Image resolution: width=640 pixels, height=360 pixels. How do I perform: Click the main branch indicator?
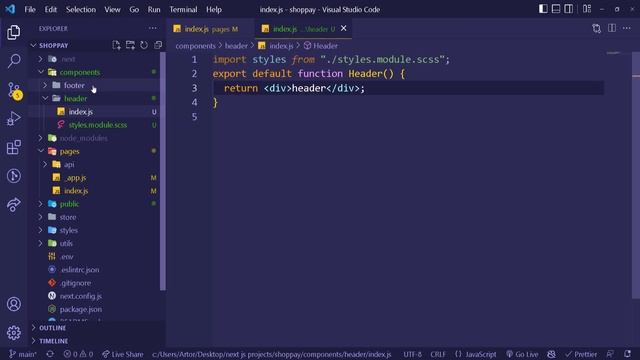point(23,354)
